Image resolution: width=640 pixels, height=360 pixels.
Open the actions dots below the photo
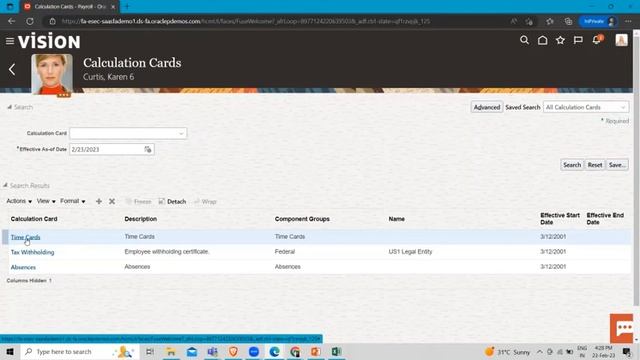pyautogui.click(x=64, y=95)
